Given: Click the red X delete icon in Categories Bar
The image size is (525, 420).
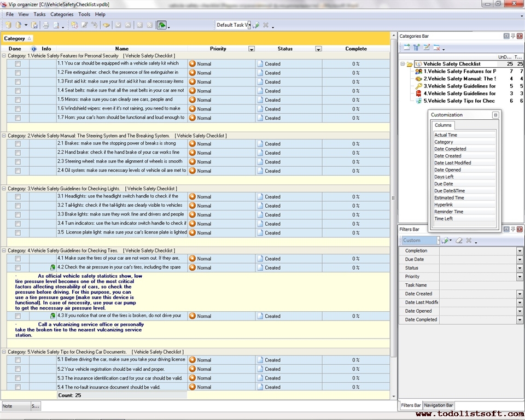Looking at the screenshot, I should (x=437, y=48).
